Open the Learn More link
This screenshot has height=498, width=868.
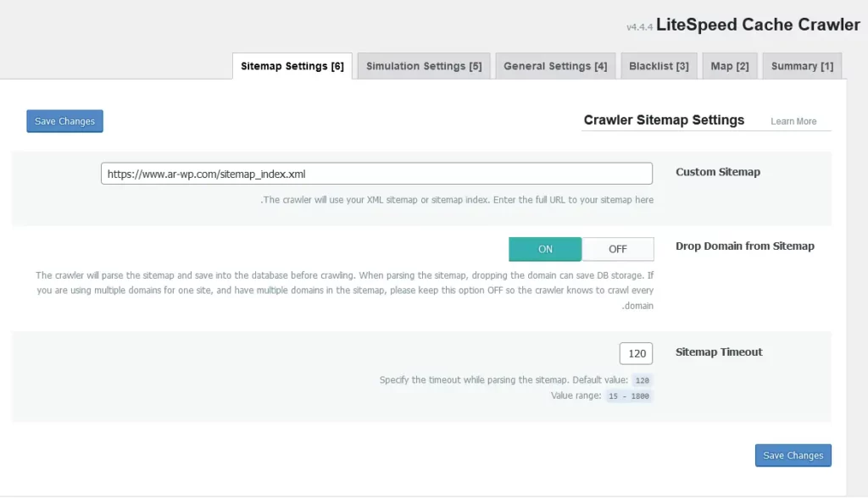(x=793, y=121)
